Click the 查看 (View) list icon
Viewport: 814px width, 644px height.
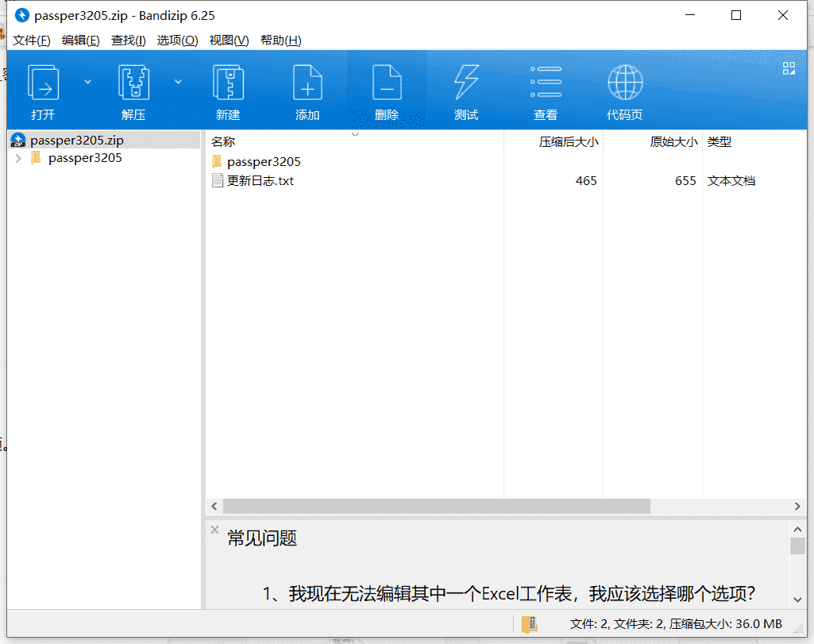pyautogui.click(x=546, y=83)
